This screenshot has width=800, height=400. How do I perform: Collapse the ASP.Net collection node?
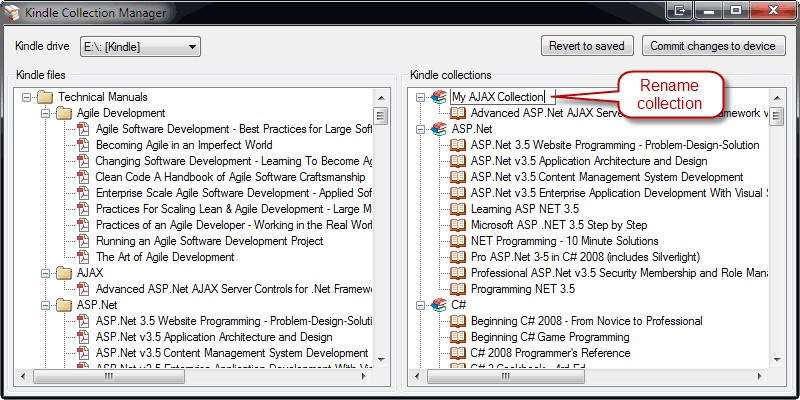click(x=421, y=129)
